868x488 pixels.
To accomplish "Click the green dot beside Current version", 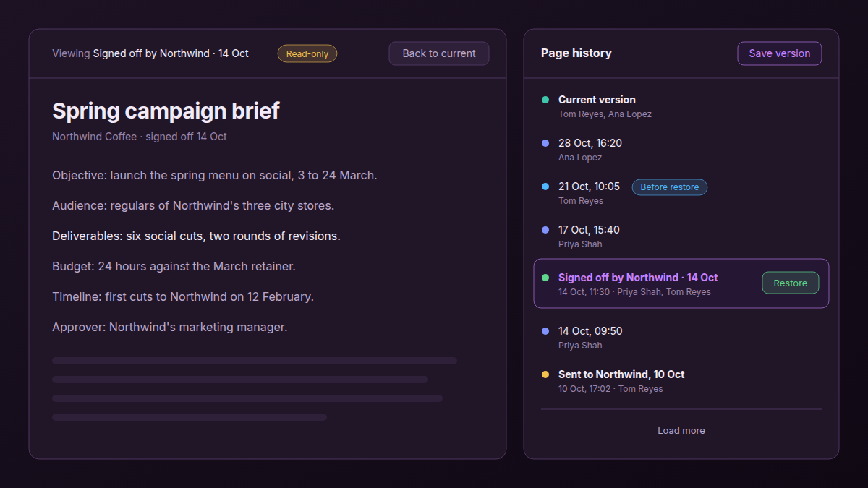I will 545,100.
